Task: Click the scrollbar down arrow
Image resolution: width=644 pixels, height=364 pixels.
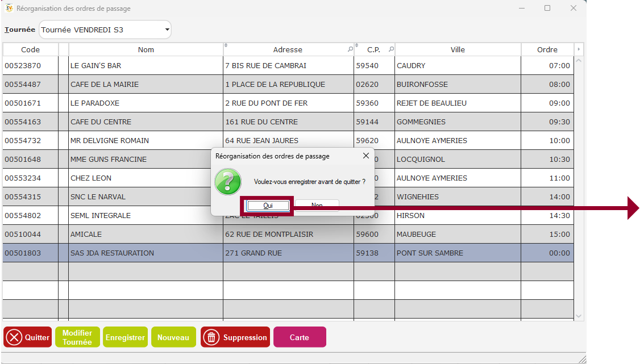Action: [579, 316]
